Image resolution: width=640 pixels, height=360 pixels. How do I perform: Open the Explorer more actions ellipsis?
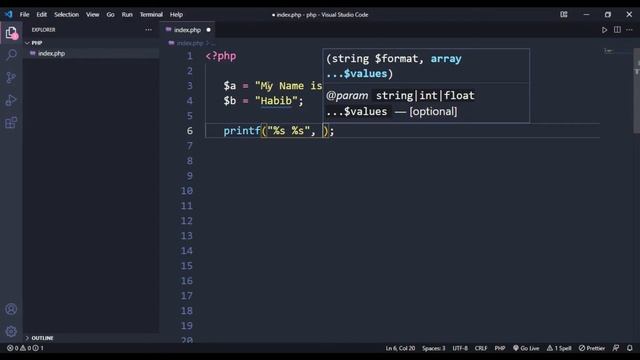tap(149, 30)
